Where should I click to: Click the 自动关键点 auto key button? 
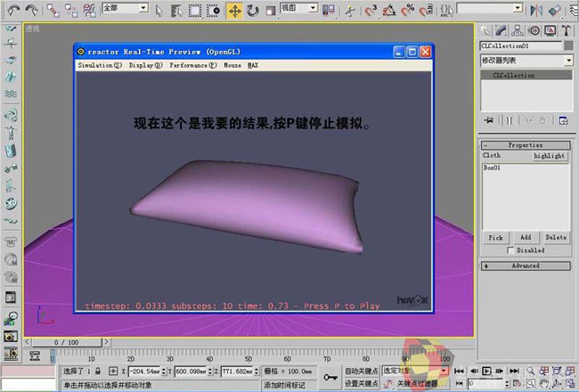(x=361, y=371)
